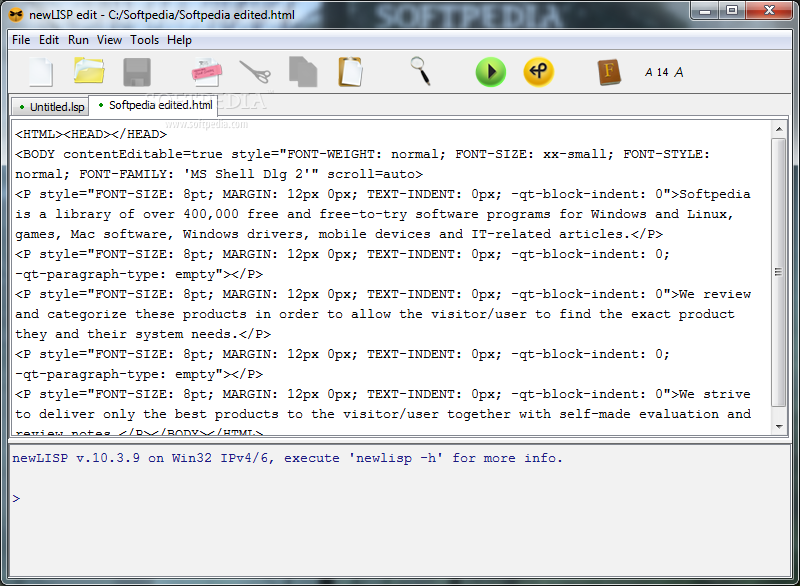The width and height of the screenshot is (800, 586).
Task: Open the Help menu
Action: coord(179,40)
